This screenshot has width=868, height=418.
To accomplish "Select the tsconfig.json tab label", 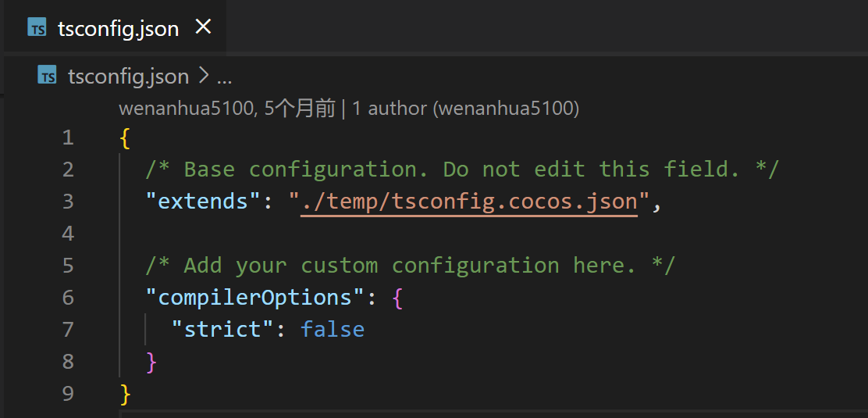I will (118, 29).
